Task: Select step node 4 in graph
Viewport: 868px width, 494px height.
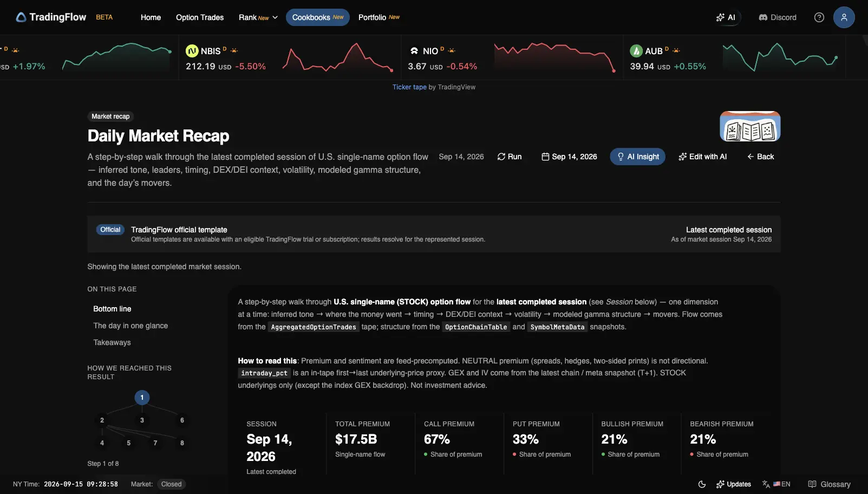Action: pos(102,443)
